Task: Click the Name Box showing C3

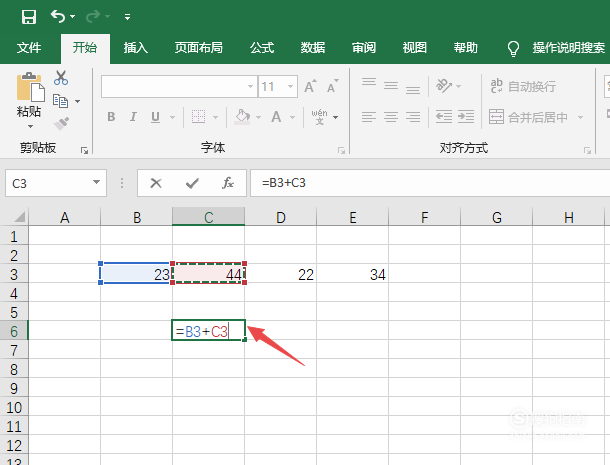Action: [x=56, y=183]
